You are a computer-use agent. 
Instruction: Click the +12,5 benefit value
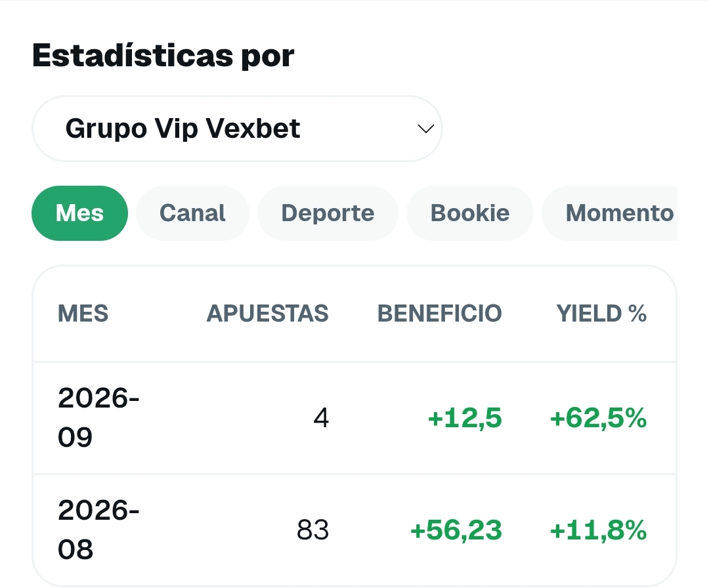(465, 417)
